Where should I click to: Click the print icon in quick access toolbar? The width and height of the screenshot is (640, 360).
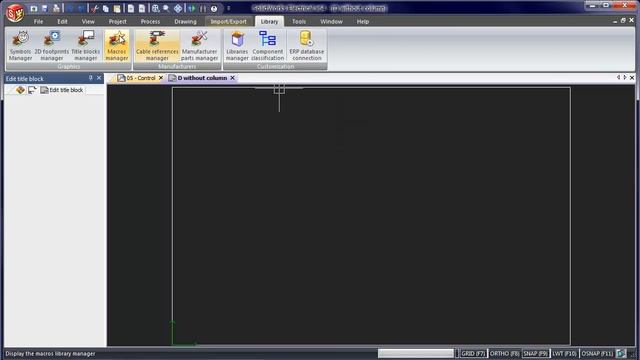56,8
